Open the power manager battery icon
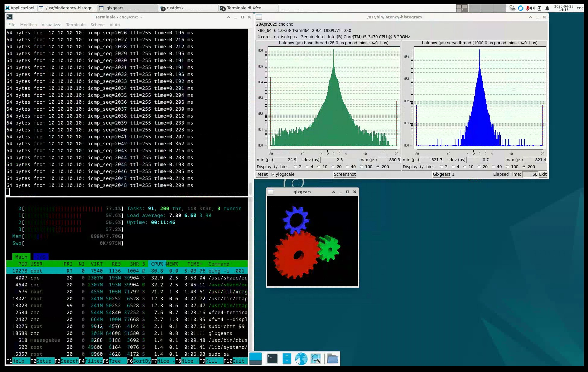 pyautogui.click(x=539, y=8)
